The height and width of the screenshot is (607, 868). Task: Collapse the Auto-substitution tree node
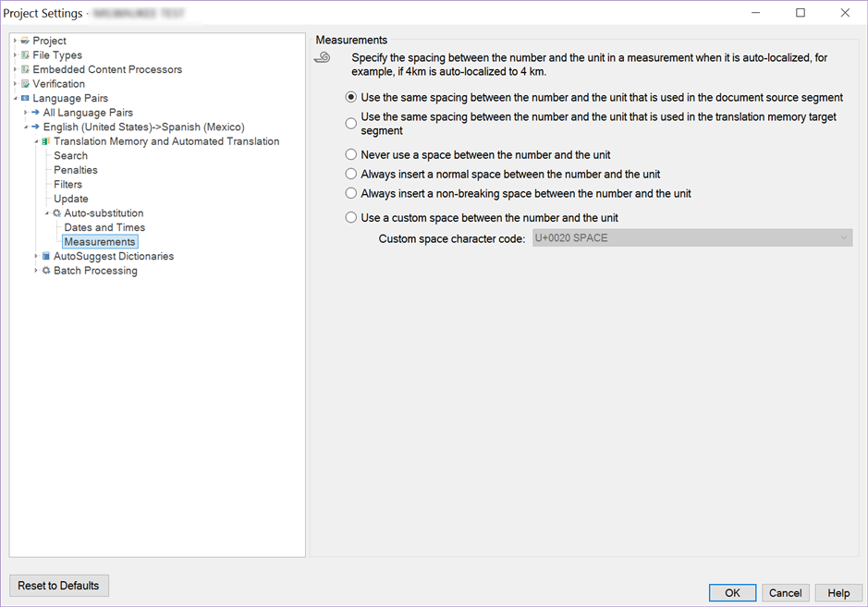click(x=47, y=213)
